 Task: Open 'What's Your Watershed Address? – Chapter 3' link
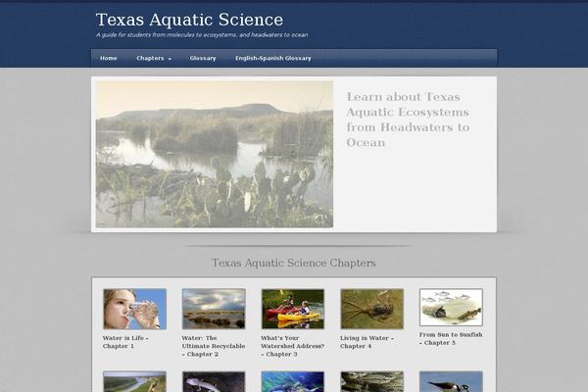[292, 346]
